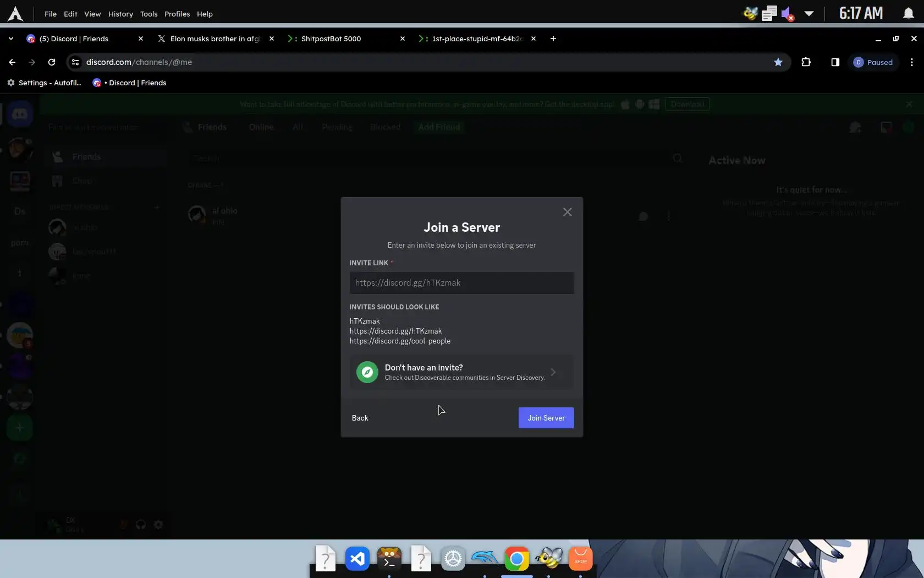Open the system launcher logo in top panel
This screenshot has width=924, height=578.
[x=15, y=14]
